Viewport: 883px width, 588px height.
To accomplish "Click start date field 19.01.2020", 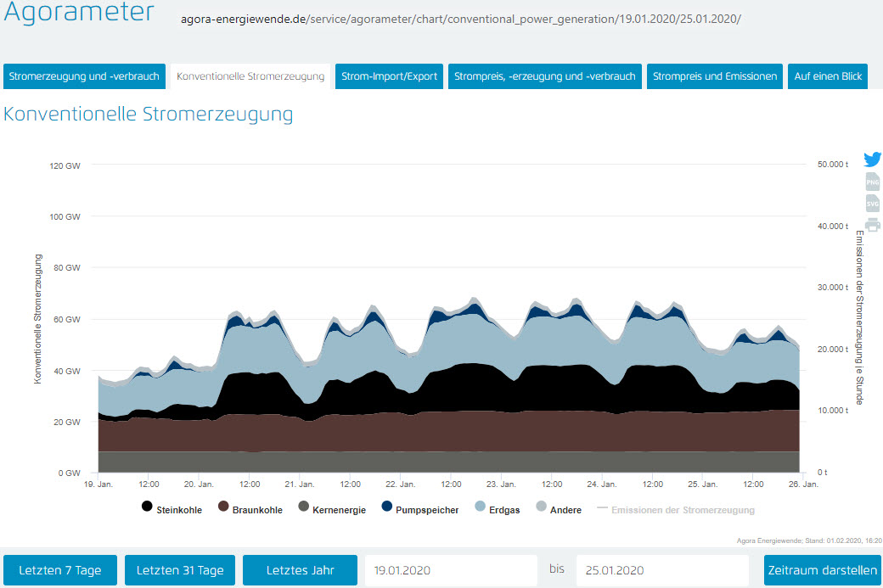I will click(451, 570).
